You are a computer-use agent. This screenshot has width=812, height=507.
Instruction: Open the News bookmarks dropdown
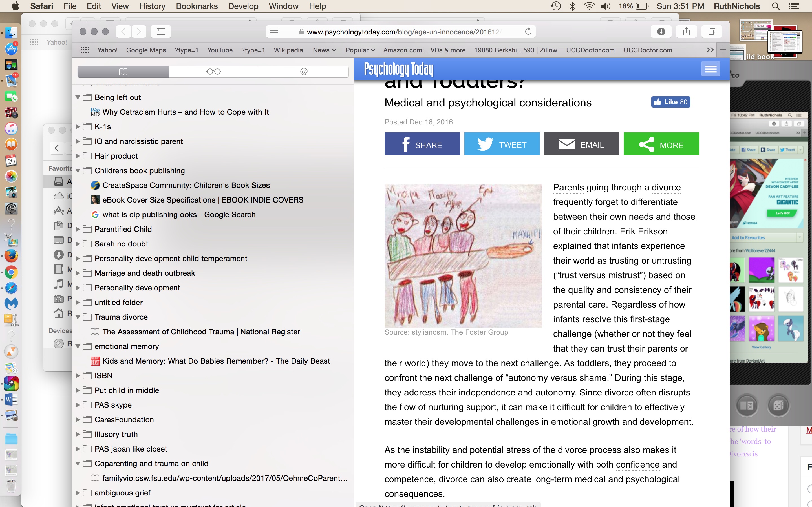point(324,50)
